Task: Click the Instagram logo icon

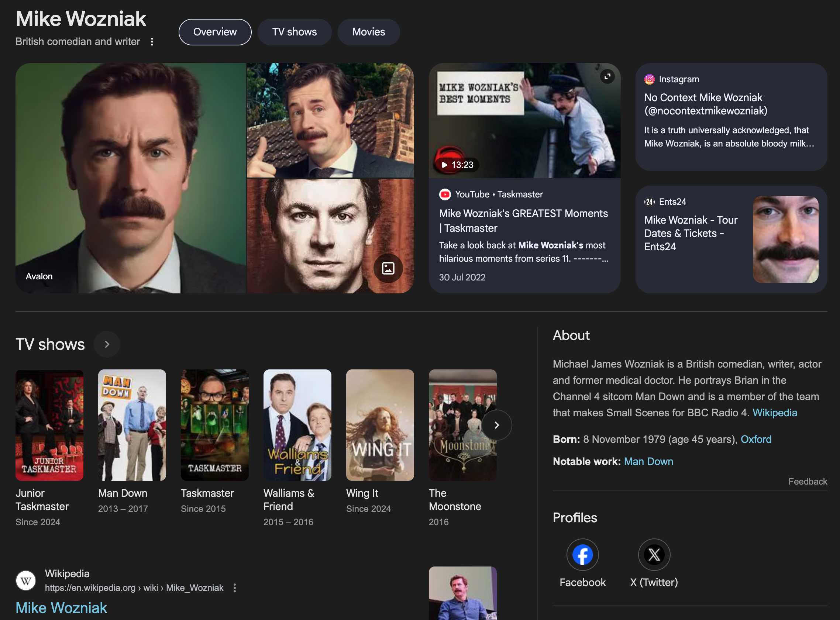Action: coord(649,80)
